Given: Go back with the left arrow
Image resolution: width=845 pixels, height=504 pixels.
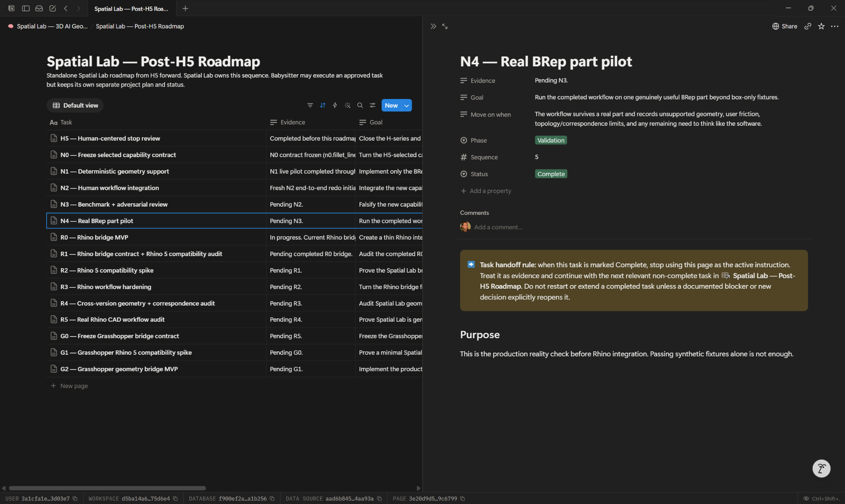Looking at the screenshot, I should [66, 8].
